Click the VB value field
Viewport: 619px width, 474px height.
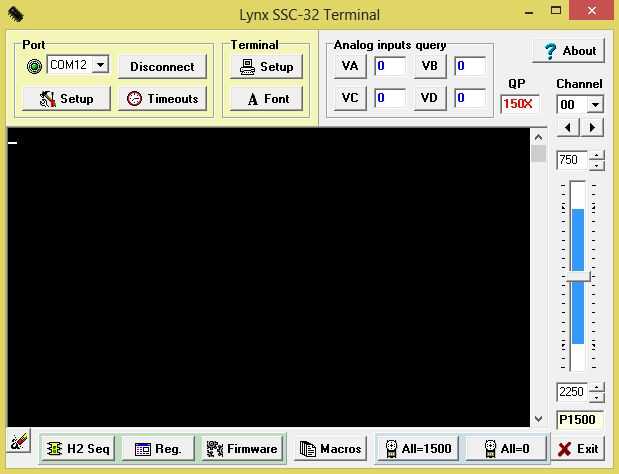pos(470,66)
